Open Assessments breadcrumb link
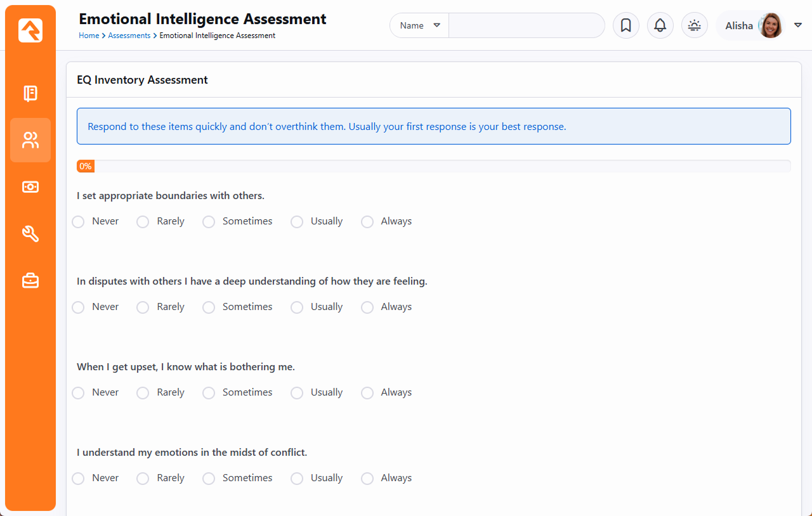812x516 pixels. 129,35
